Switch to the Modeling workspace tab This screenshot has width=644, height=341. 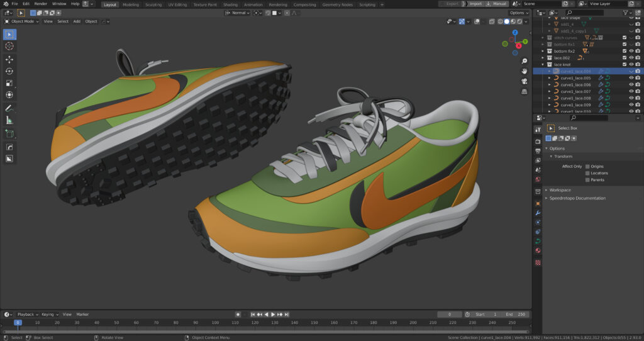point(131,4)
